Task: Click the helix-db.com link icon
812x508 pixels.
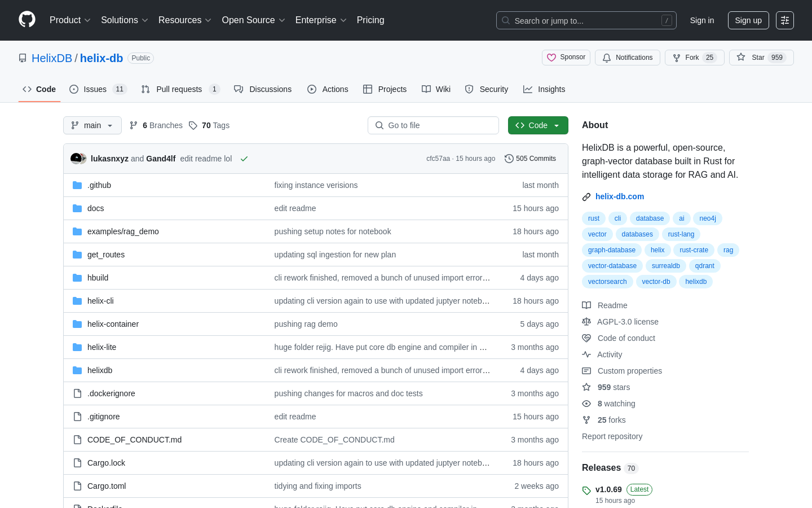Action: (586, 197)
